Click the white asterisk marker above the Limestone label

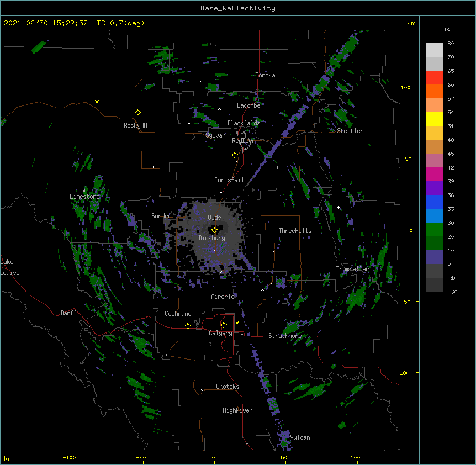(85, 191)
